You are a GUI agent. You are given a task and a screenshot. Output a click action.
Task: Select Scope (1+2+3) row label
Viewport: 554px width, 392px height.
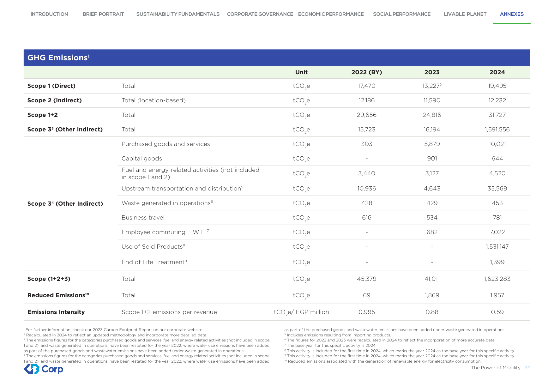coord(49,279)
